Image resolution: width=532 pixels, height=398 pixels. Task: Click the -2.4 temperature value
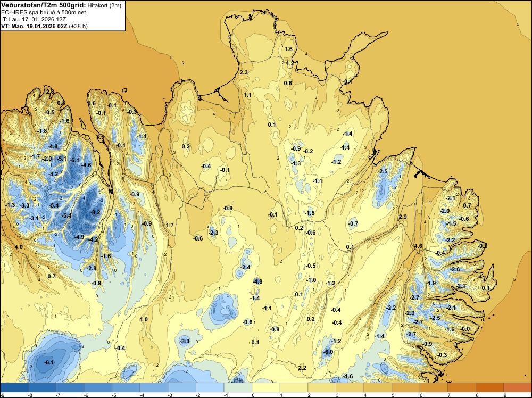245,267
